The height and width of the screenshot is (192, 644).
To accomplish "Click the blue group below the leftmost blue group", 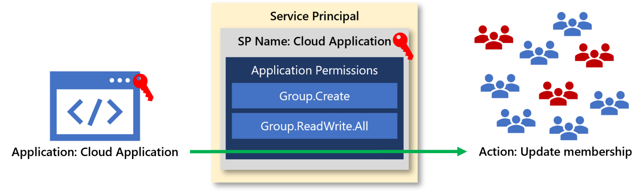I will coord(516,121).
